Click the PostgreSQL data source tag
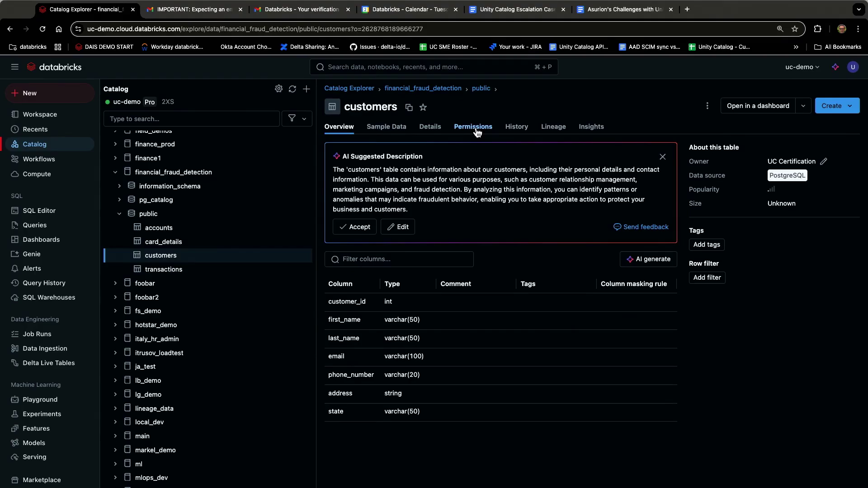 point(788,175)
